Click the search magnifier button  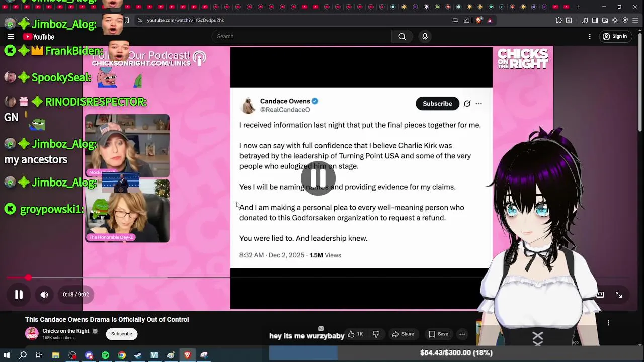coord(402,36)
